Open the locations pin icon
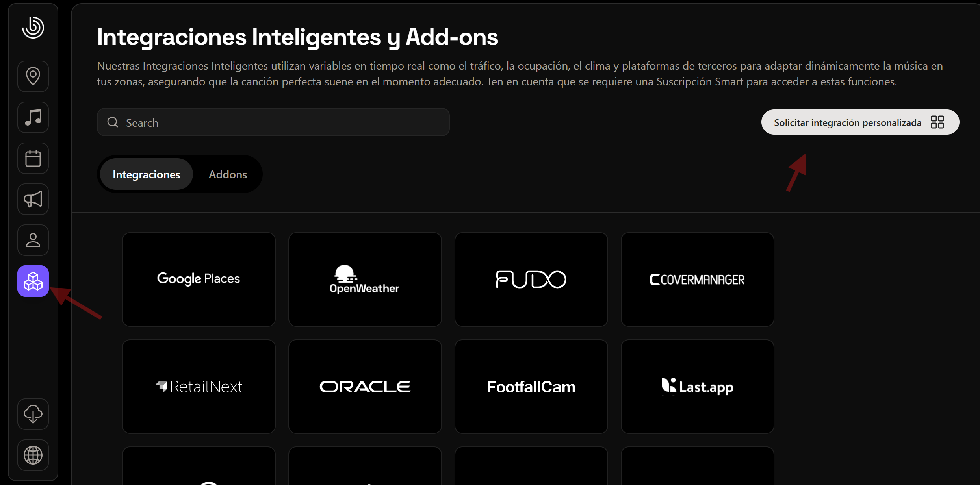The height and width of the screenshot is (485, 980). tap(33, 76)
